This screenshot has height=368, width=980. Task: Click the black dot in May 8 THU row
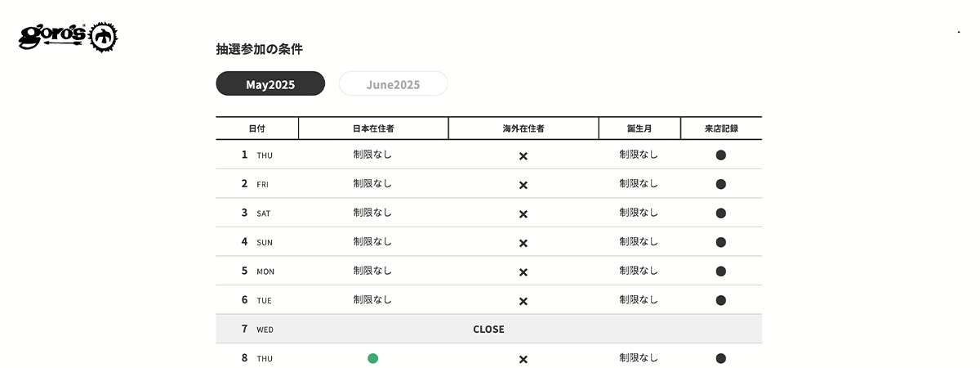[x=720, y=358]
